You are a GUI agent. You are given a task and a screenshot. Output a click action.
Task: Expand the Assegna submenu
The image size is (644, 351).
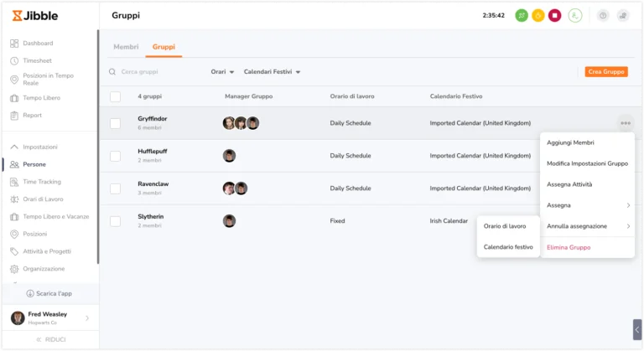tap(587, 205)
